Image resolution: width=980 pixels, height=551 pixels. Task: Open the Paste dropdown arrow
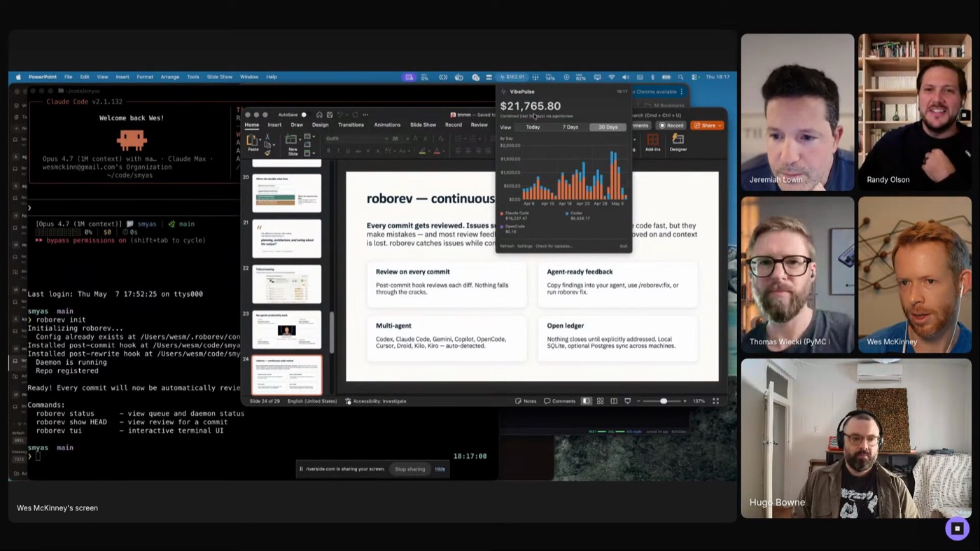tap(260, 139)
